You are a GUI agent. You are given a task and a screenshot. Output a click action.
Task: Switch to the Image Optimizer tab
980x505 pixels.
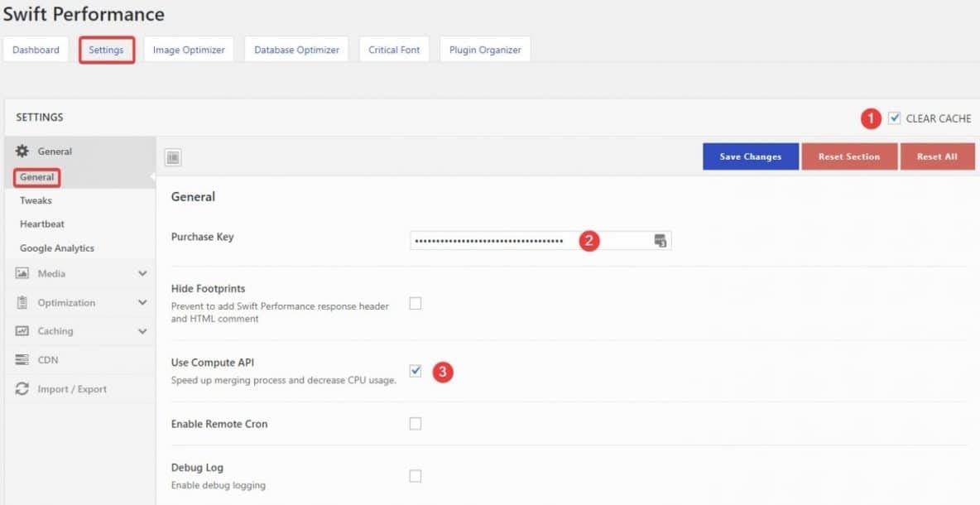click(189, 50)
